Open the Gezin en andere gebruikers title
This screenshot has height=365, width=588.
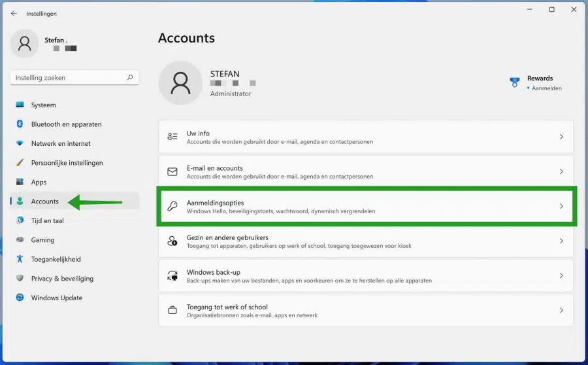coord(227,237)
